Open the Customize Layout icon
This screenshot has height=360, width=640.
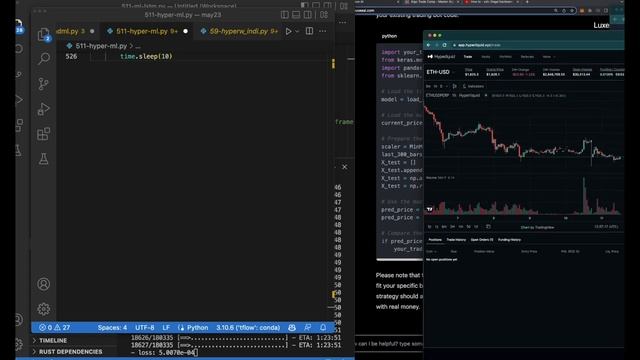click(324, 15)
